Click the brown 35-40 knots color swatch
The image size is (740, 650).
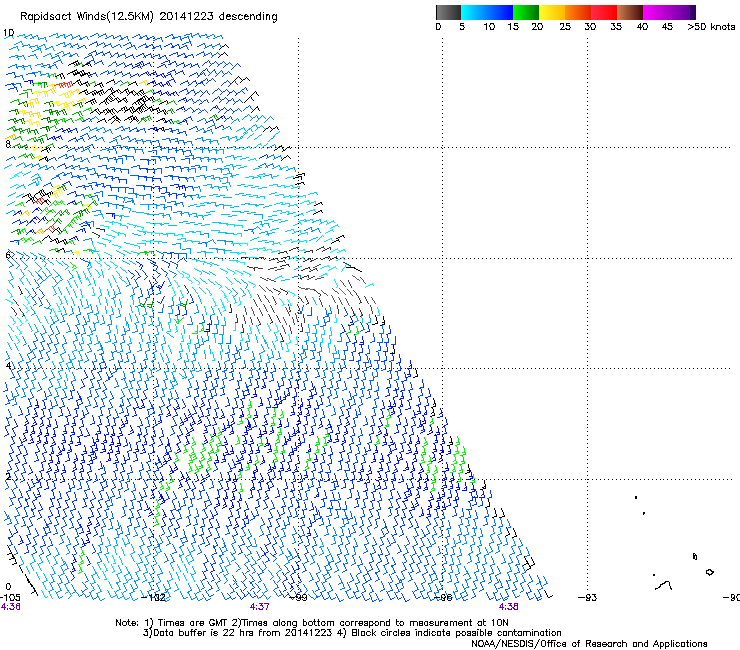click(630, 12)
